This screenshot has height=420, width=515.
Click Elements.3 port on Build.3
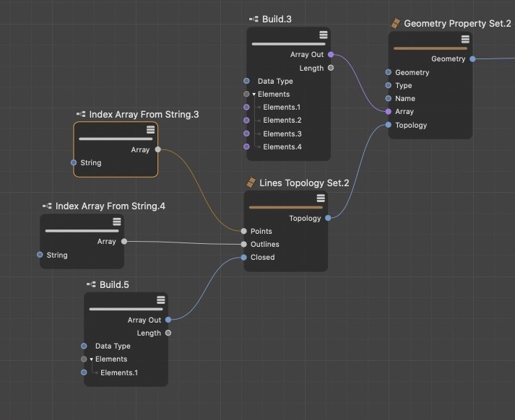tap(246, 134)
